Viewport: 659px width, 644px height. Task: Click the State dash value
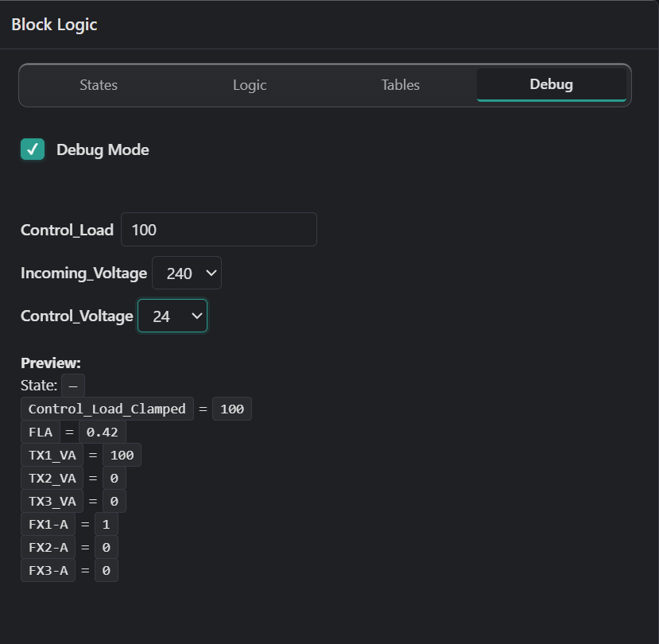tap(73, 386)
